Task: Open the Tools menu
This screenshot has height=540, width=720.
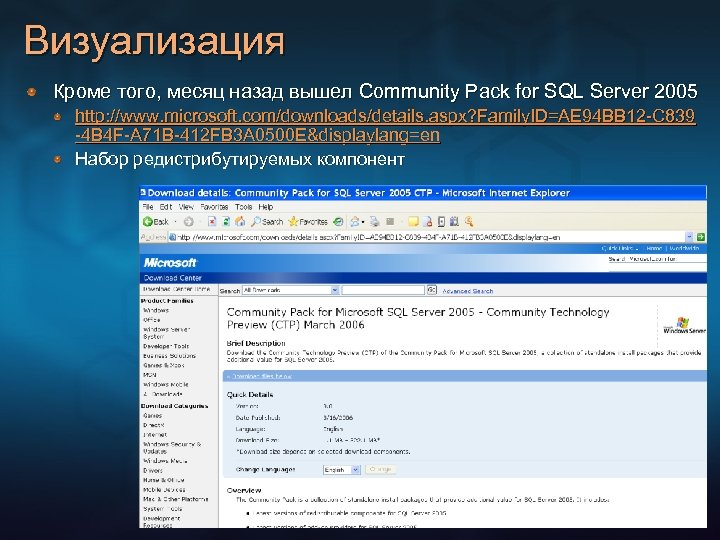Action: (243, 207)
